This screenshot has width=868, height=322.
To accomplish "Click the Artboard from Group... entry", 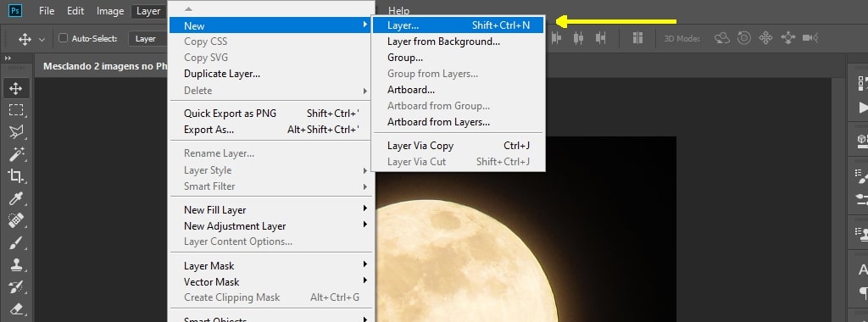I will pyautogui.click(x=458, y=106).
